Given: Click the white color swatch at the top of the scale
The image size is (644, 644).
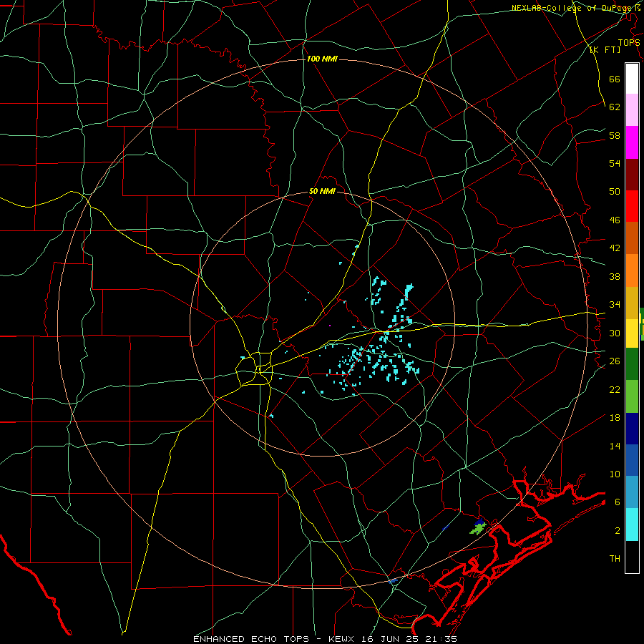Looking at the screenshot, I should (x=632, y=79).
